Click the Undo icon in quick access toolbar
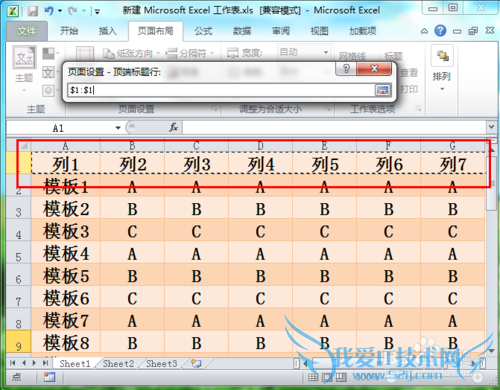 tap(49, 11)
